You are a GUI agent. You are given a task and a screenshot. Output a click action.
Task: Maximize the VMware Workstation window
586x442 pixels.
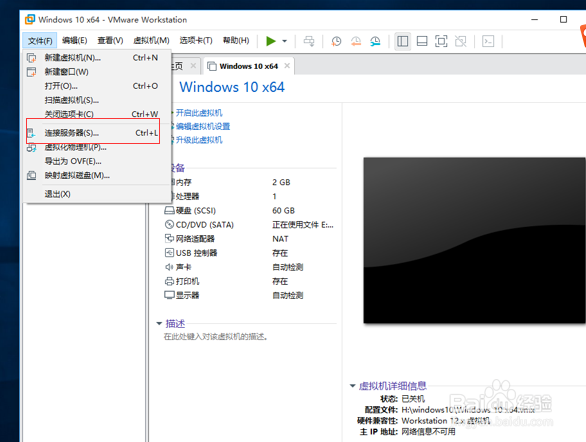tap(563, 19)
